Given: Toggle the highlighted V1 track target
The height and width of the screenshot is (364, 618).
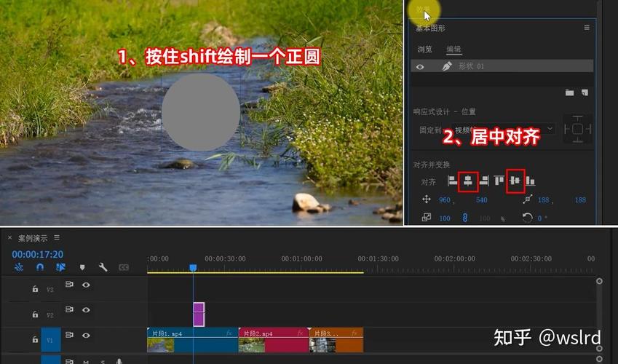Looking at the screenshot, I should (51, 339).
